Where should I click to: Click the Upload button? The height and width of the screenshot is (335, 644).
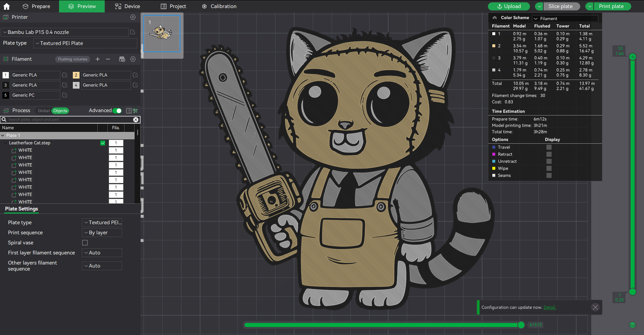tap(509, 6)
